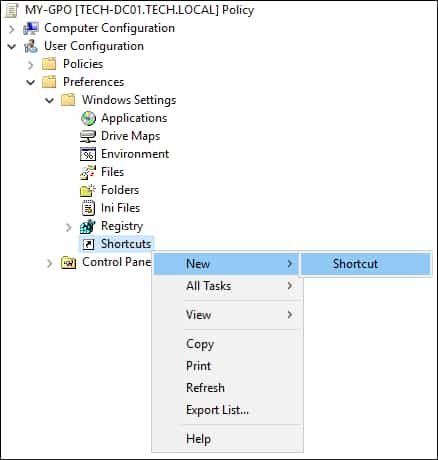This screenshot has height=460, width=438.
Task: Collapse the Preferences node
Action: (x=31, y=82)
